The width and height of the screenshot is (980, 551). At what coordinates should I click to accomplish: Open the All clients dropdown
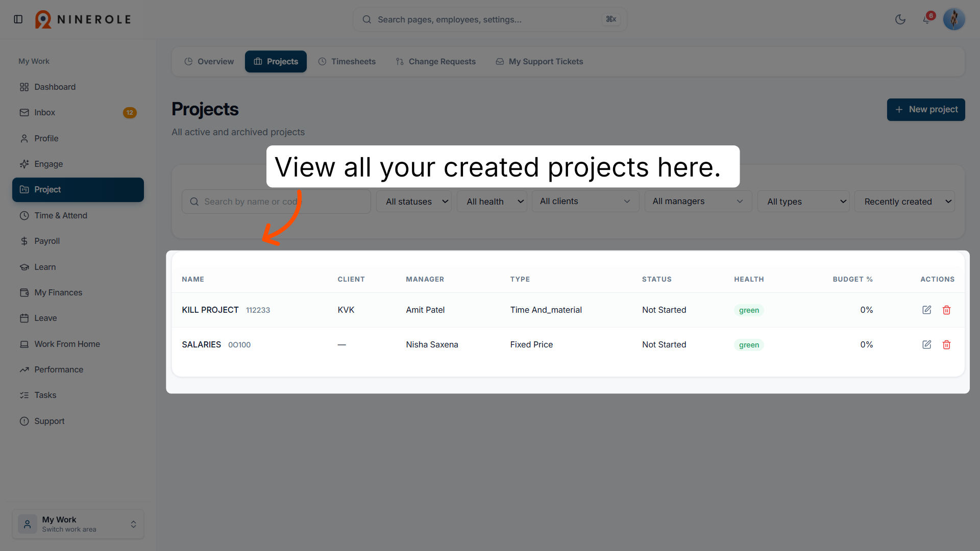tap(585, 202)
